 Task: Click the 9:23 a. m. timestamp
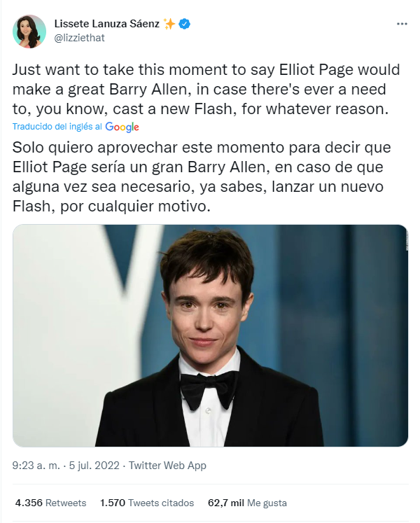pos(36,466)
